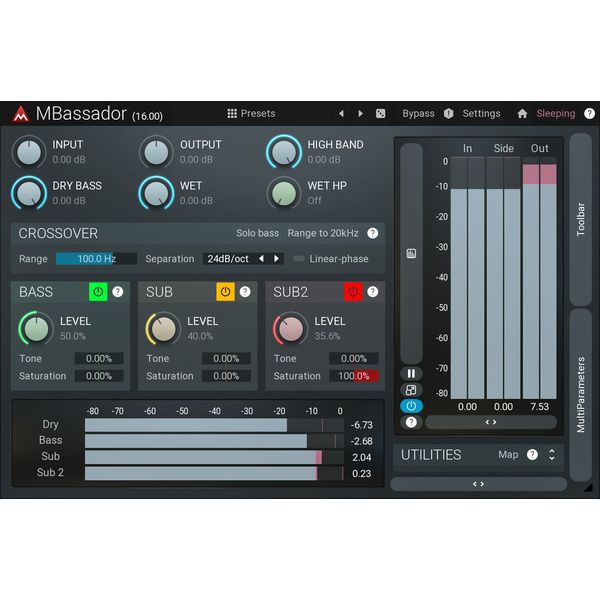This screenshot has width=600, height=600.
Task: Toggle plugin Bypass
Action: (x=418, y=114)
